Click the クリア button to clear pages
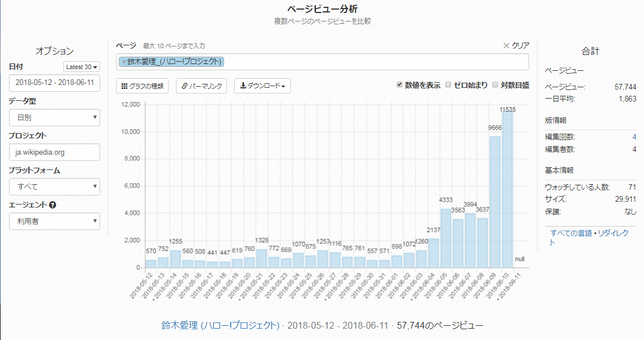644x340 pixels. [x=516, y=45]
